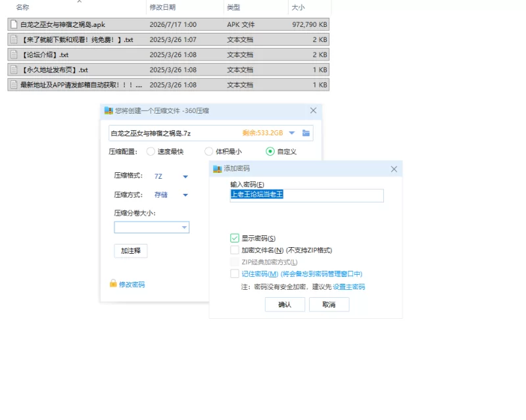Viewport: 526px width, 420px height.
Task: Sort files by 修改日期 column header
Action: coord(162,7)
